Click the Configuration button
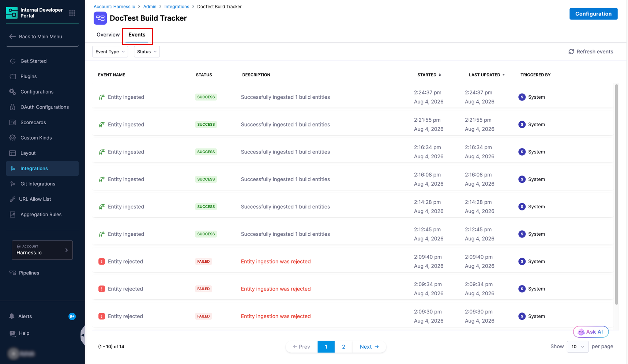 pos(593,14)
